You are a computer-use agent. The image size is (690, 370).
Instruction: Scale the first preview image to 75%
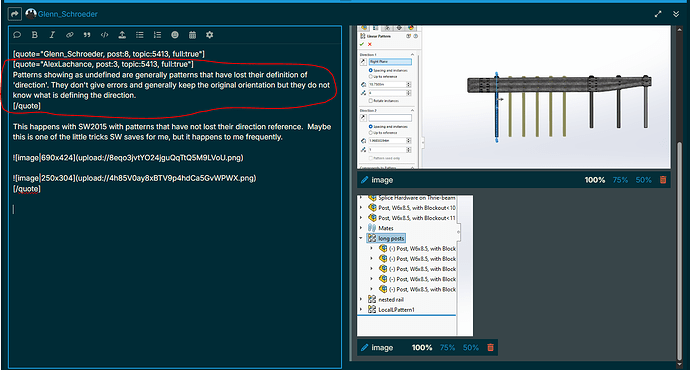click(620, 180)
